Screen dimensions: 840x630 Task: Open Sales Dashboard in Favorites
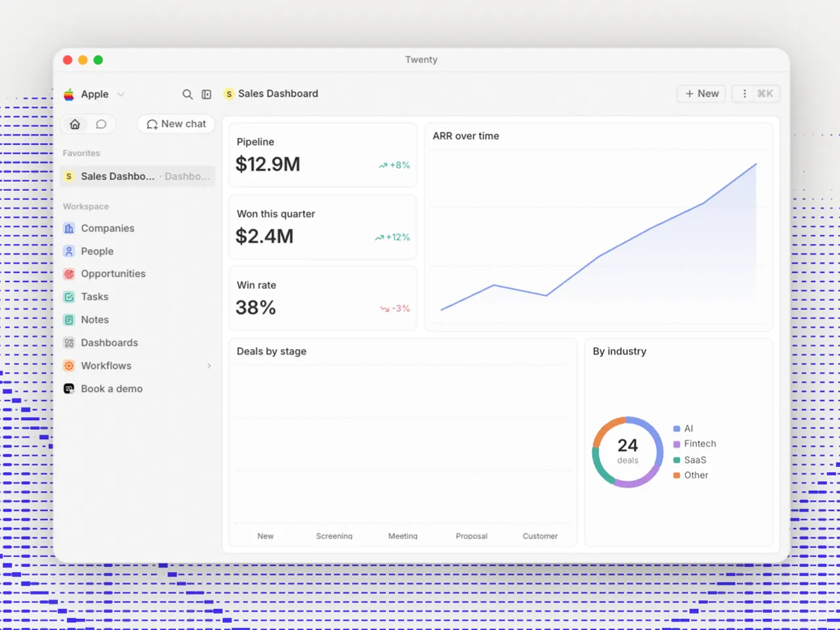coord(137,177)
